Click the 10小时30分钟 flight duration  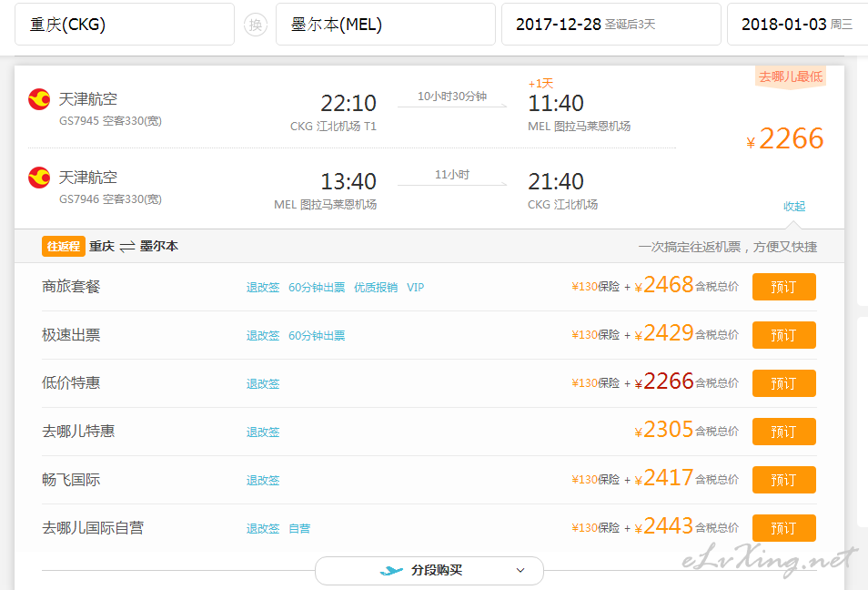click(451, 97)
